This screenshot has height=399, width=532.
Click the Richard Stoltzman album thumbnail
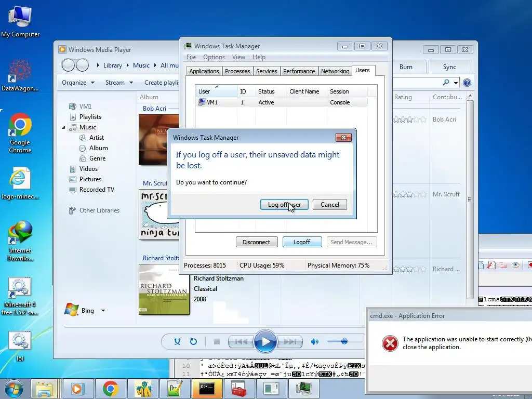(x=164, y=289)
